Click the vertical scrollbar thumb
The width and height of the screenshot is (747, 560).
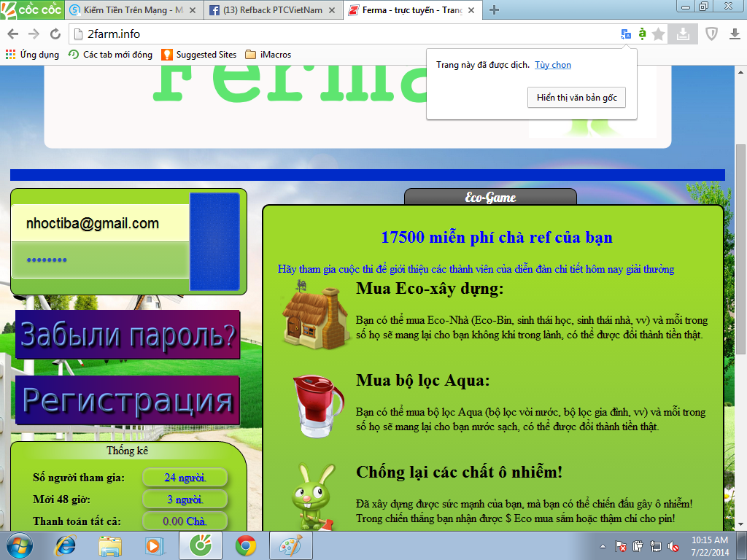(x=741, y=249)
